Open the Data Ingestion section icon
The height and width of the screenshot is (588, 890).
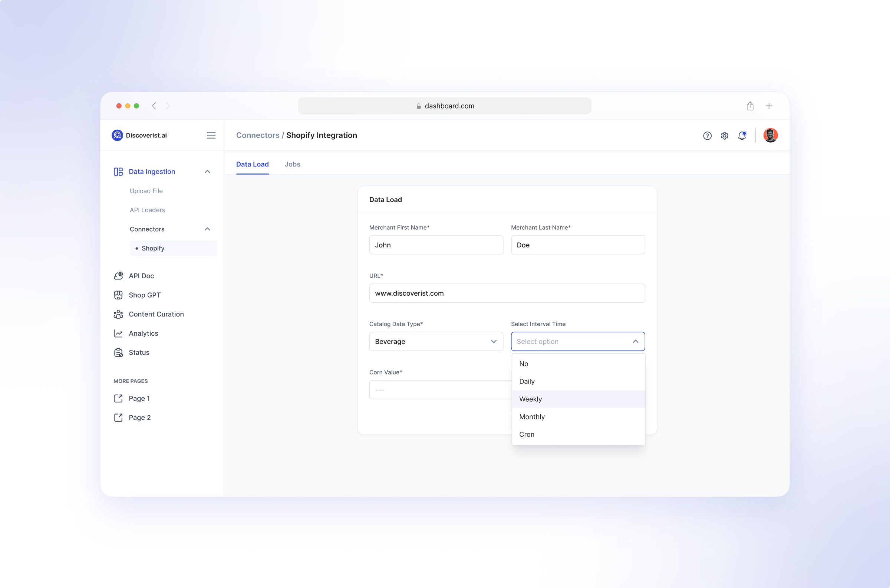click(x=118, y=172)
